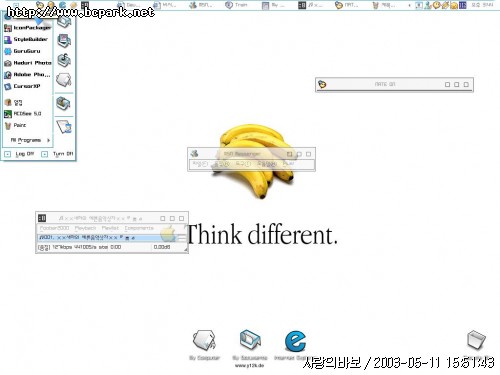Click the 0.00dB volume readout
Screen dimensions: 500x375
point(162,247)
